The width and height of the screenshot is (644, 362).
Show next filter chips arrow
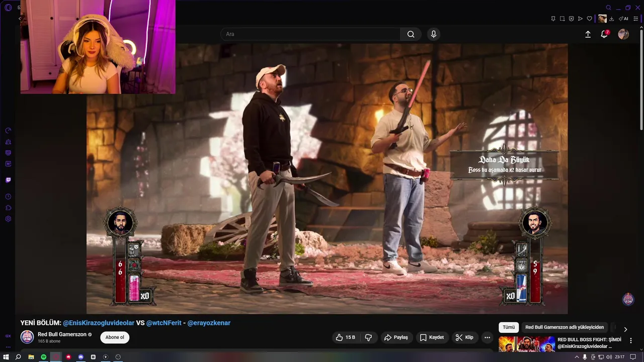click(x=625, y=329)
